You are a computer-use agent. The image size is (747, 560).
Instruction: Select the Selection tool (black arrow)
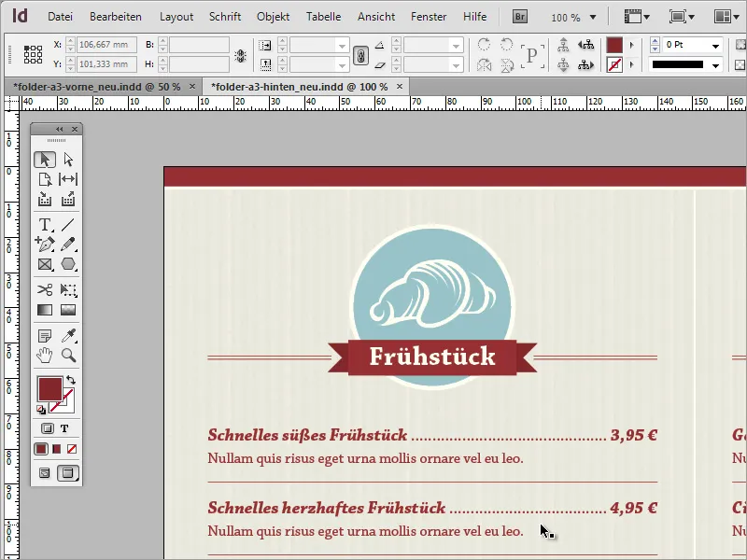tap(45, 160)
